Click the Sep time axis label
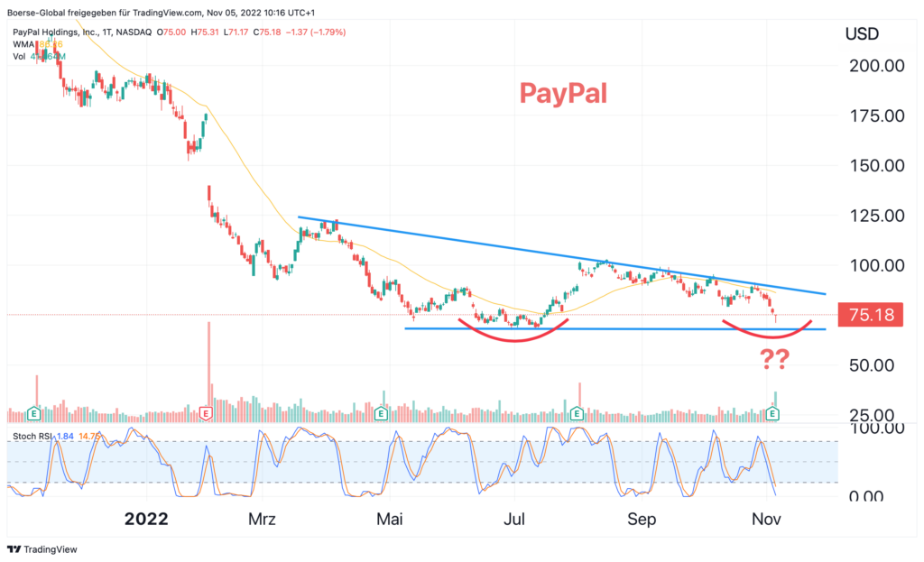Image resolution: width=924 pixels, height=562 pixels. click(642, 519)
